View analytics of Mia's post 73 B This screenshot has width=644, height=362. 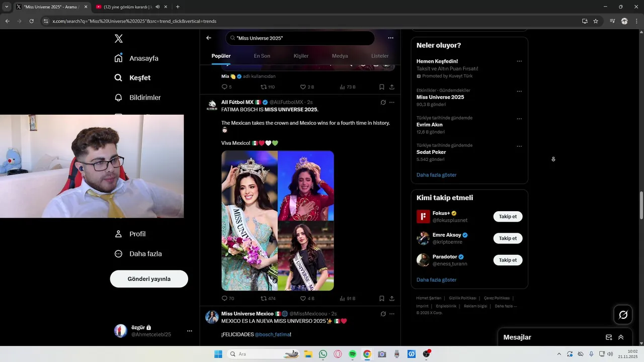348,87
